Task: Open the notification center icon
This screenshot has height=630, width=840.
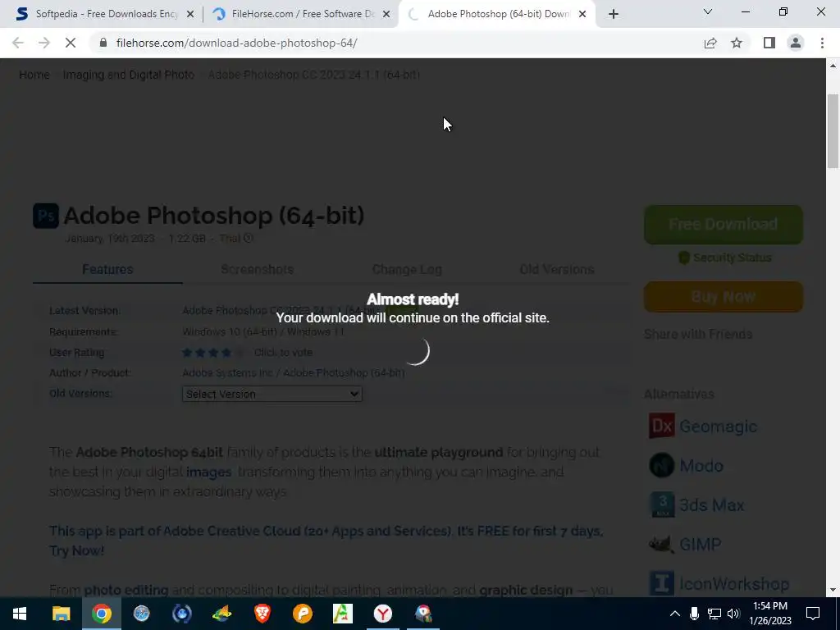Action: (813, 614)
